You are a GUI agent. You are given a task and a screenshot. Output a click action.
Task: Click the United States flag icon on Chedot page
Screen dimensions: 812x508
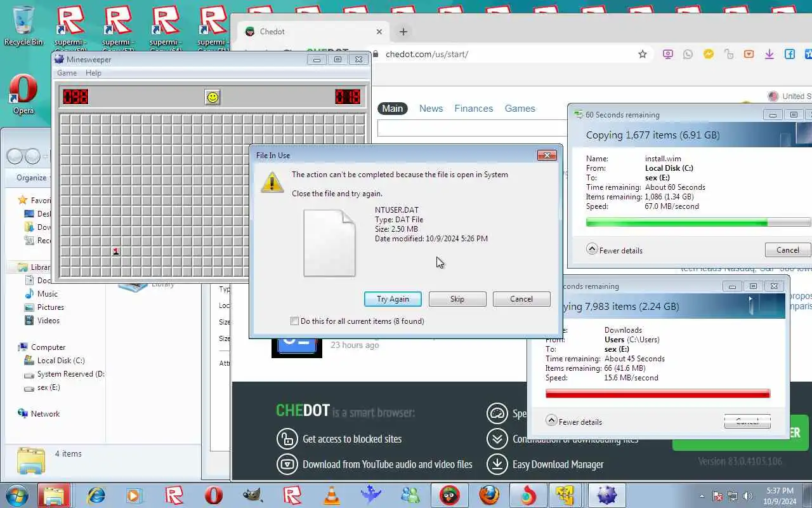tap(773, 97)
